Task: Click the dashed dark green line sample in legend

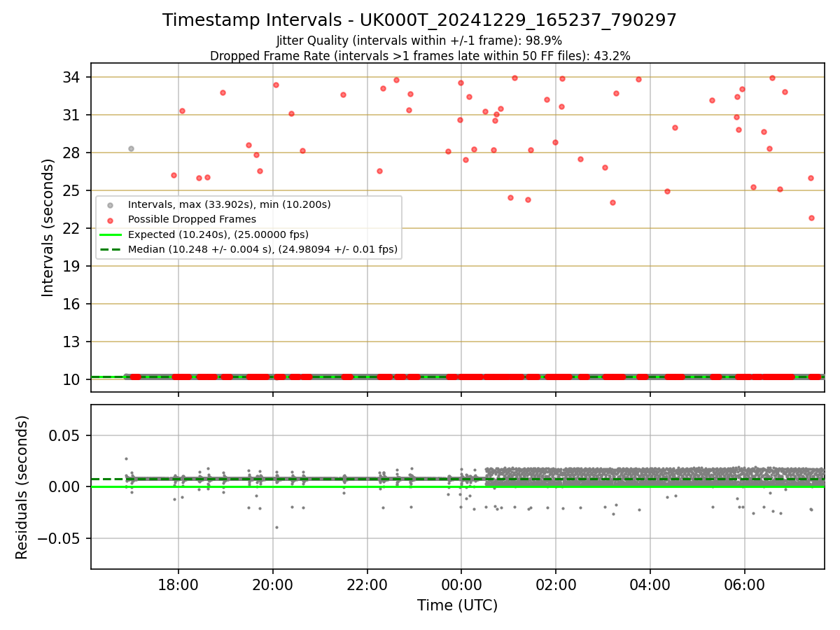Action: [110, 249]
